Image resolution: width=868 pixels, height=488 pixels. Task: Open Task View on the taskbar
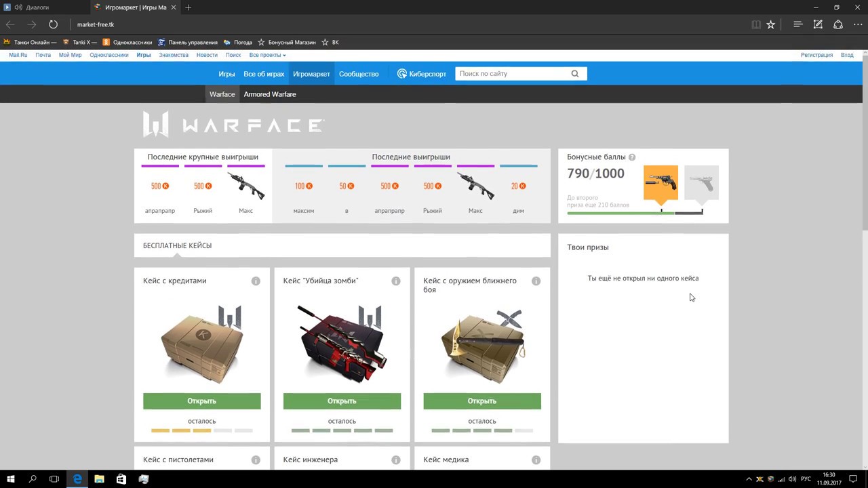(x=54, y=479)
